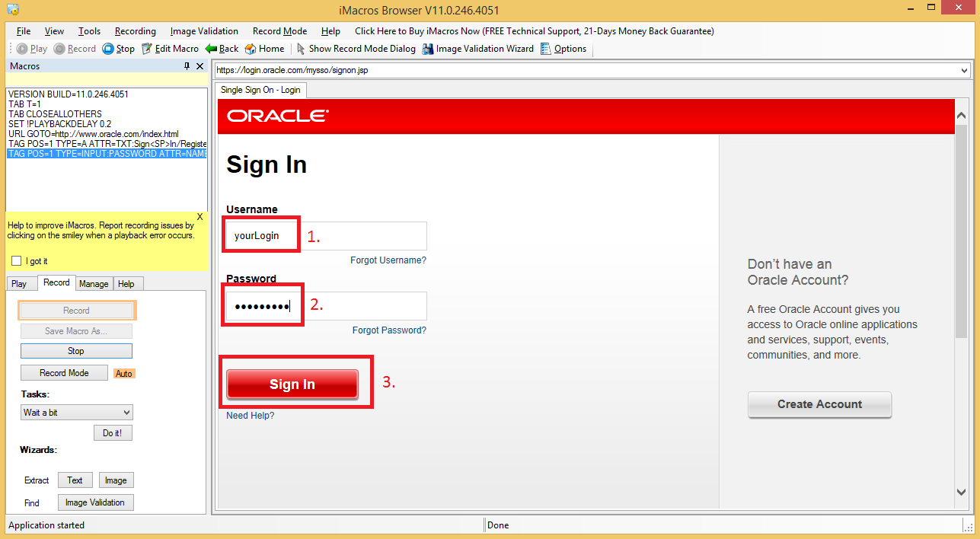The width and height of the screenshot is (980, 539).
Task: Open Options from the toolbar
Action: click(563, 49)
